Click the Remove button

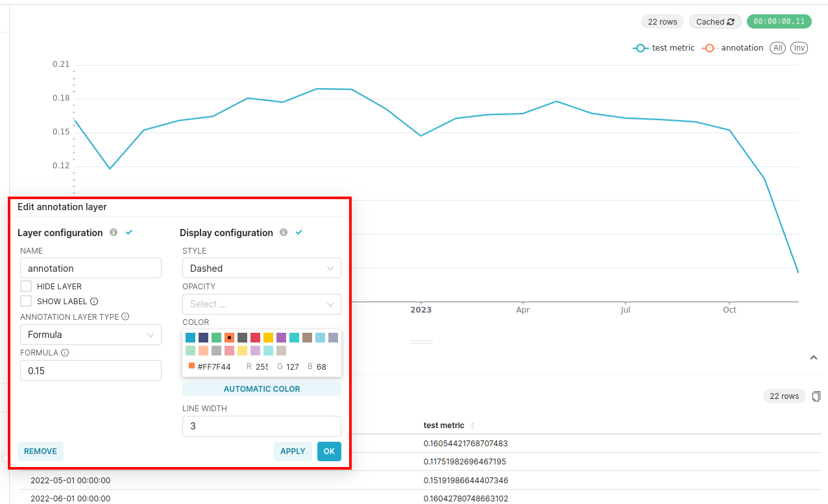(x=40, y=451)
